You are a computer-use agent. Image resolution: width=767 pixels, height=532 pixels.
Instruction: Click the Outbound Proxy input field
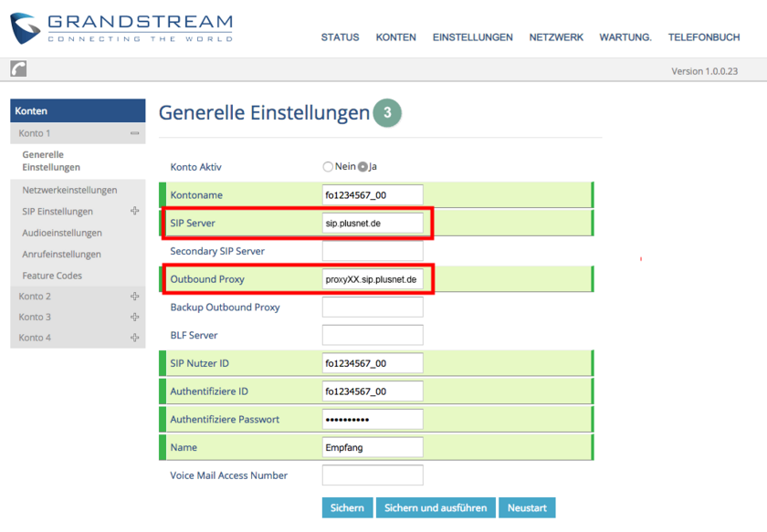[x=373, y=279]
